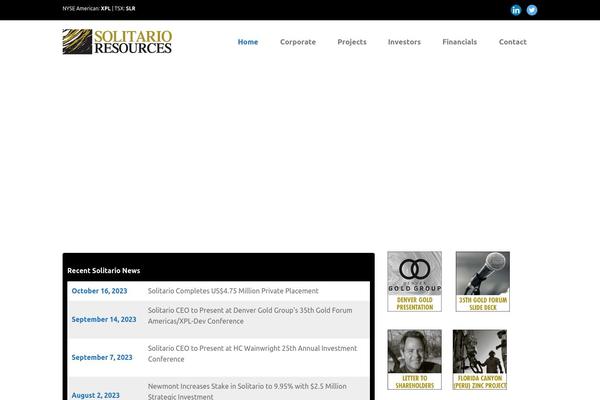This screenshot has height=400, width=600.
Task: Click the Solitario Resources logo
Action: pyautogui.click(x=117, y=42)
